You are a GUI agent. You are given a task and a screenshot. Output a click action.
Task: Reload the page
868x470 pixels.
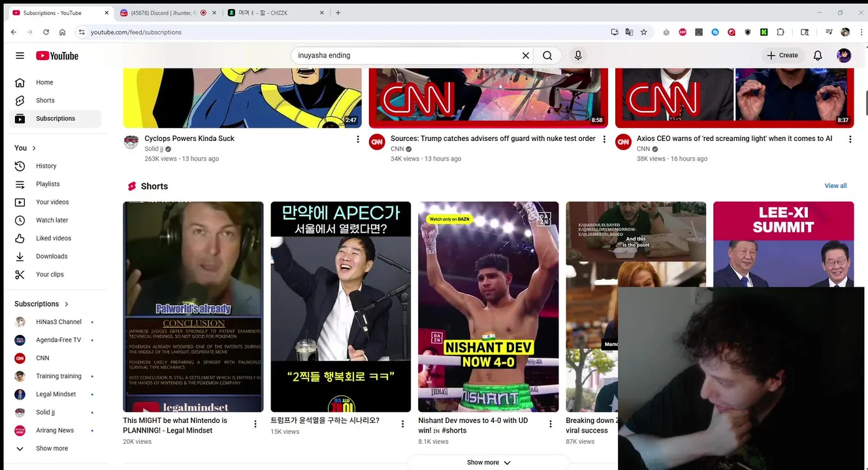(x=46, y=32)
